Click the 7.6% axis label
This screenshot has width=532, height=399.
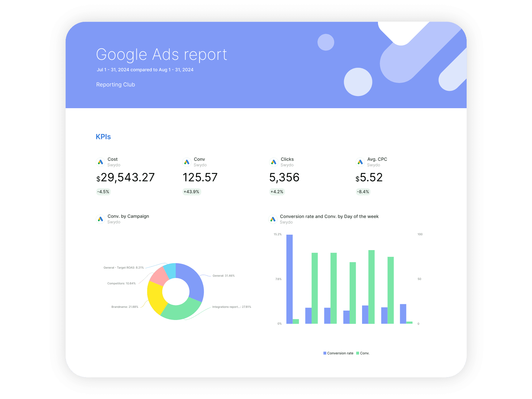pos(278,279)
